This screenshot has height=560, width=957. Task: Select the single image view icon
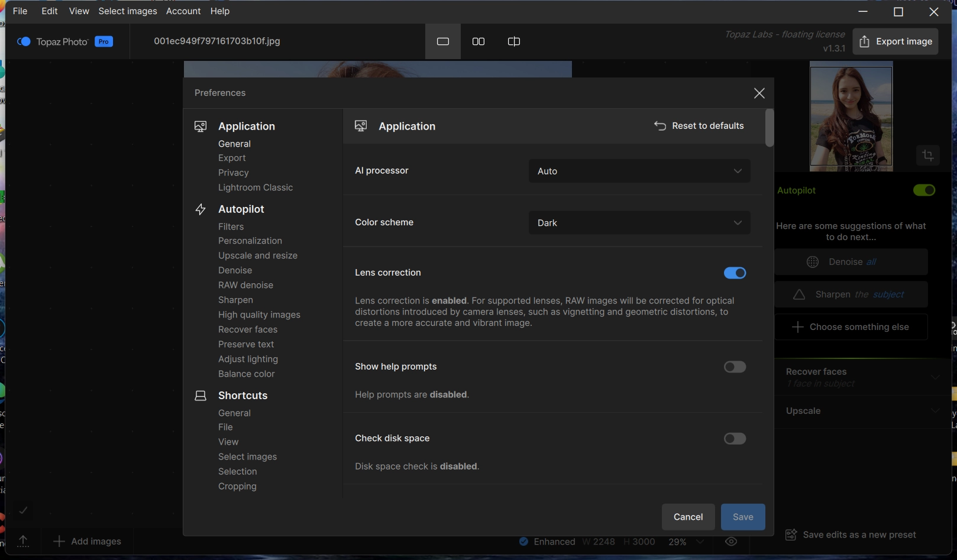pyautogui.click(x=442, y=41)
